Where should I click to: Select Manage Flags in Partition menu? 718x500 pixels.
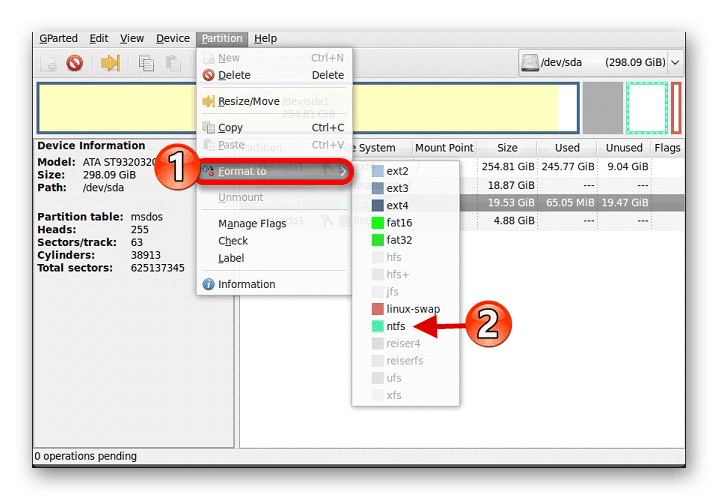click(x=252, y=224)
